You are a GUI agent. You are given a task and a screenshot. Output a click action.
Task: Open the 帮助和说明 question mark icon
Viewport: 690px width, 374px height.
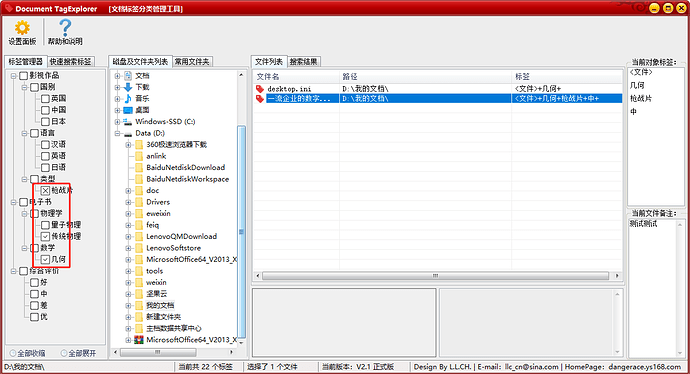tap(65, 28)
